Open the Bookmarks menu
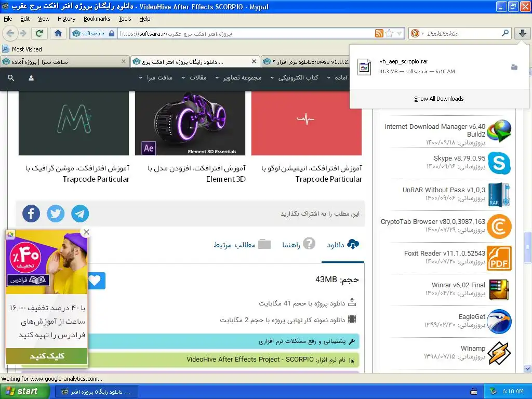This screenshot has height=399, width=532. pos(97,19)
